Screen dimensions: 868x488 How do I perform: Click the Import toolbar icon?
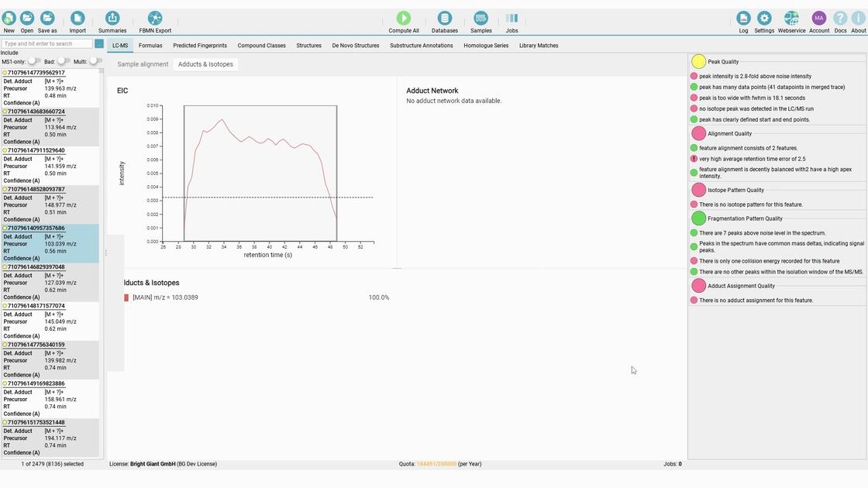pos(77,18)
